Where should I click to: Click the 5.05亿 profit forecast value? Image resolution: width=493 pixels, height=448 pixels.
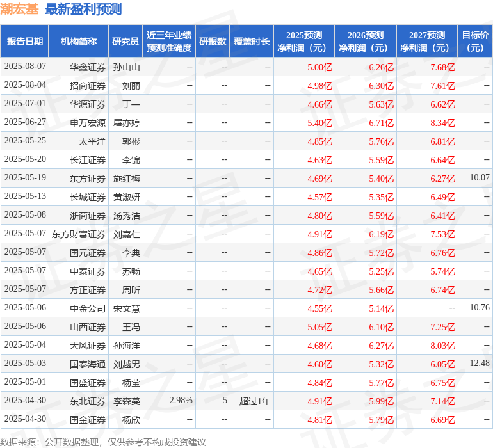pyautogui.click(x=319, y=327)
